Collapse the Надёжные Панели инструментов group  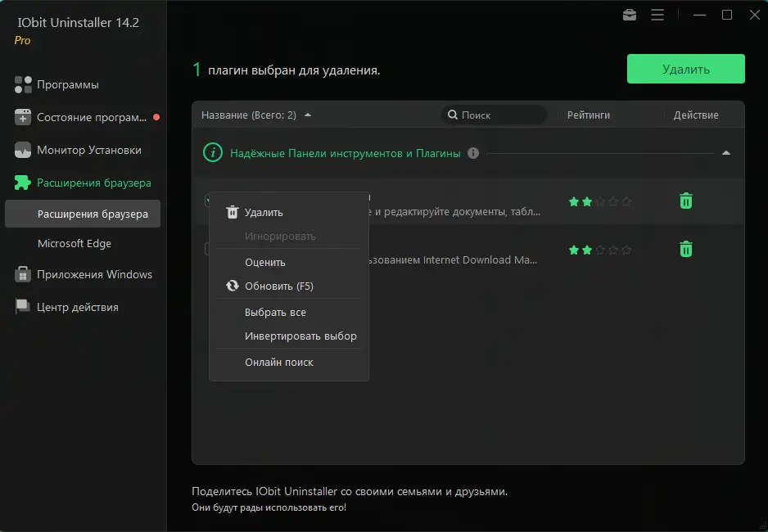[x=725, y=153]
